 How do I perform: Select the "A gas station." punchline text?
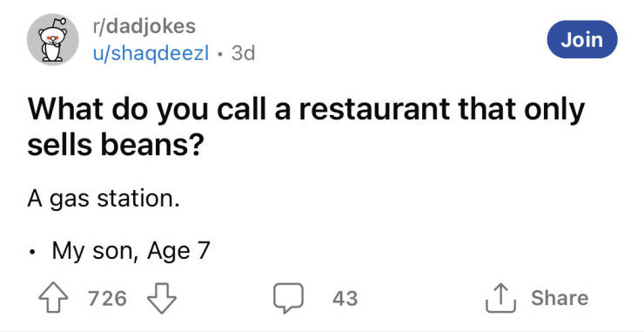pos(104,200)
